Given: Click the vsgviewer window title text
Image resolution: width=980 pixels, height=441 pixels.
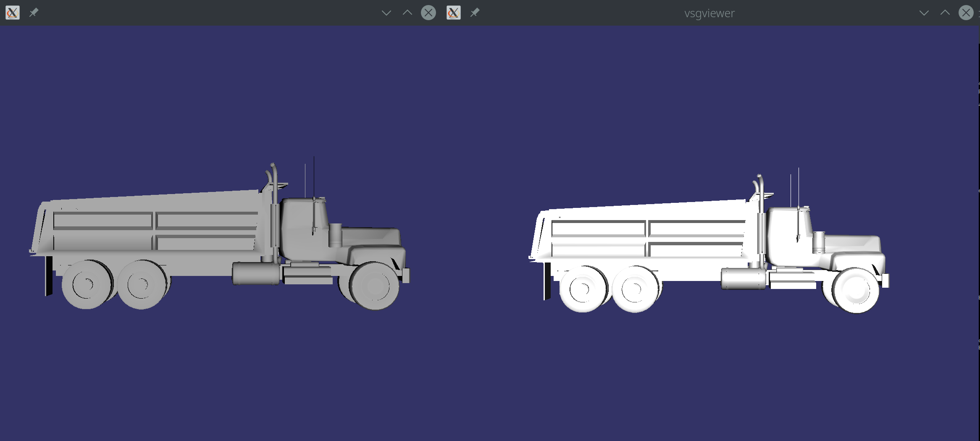Looking at the screenshot, I should pos(709,13).
